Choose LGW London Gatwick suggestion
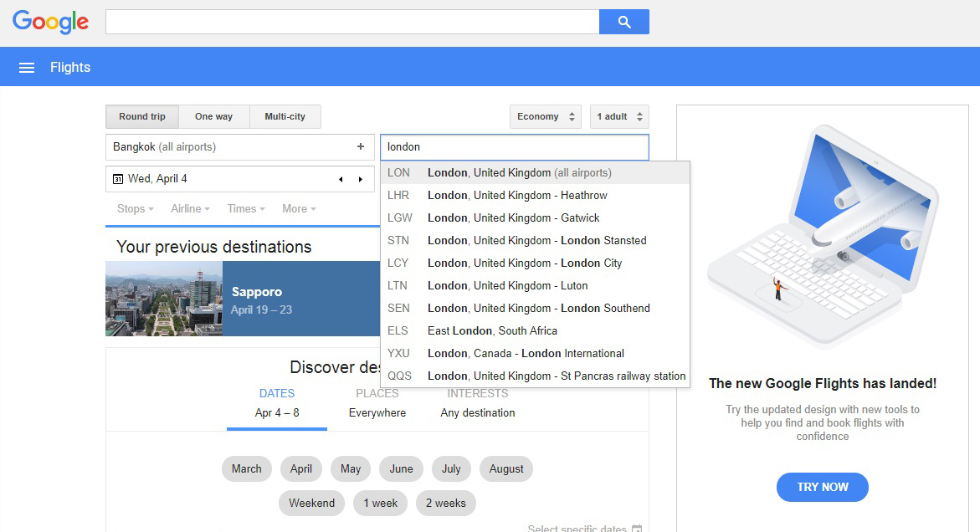The width and height of the screenshot is (980, 532). [x=535, y=218]
